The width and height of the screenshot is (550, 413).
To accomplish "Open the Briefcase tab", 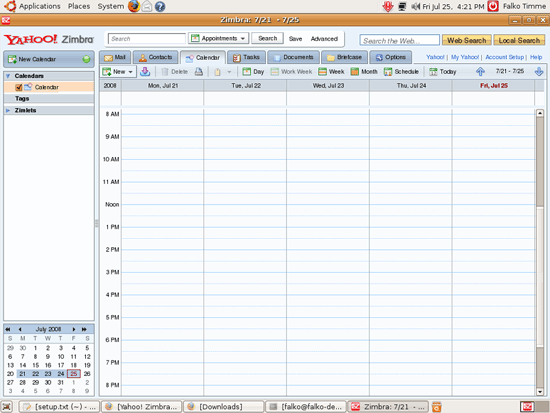I will (344, 57).
